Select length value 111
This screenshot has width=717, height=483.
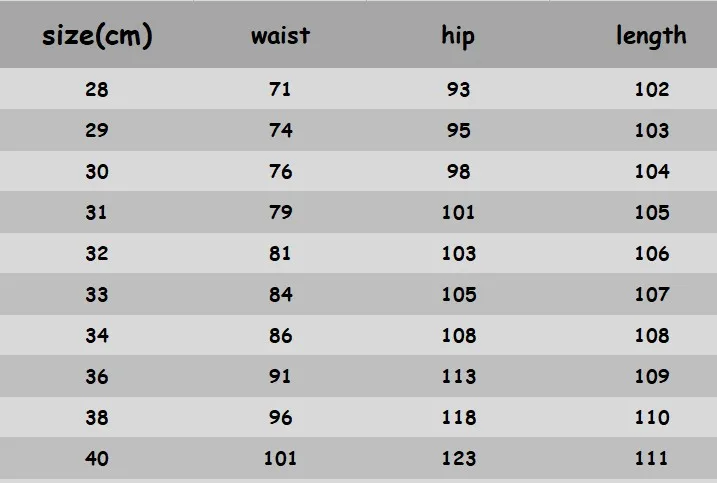[x=651, y=458]
